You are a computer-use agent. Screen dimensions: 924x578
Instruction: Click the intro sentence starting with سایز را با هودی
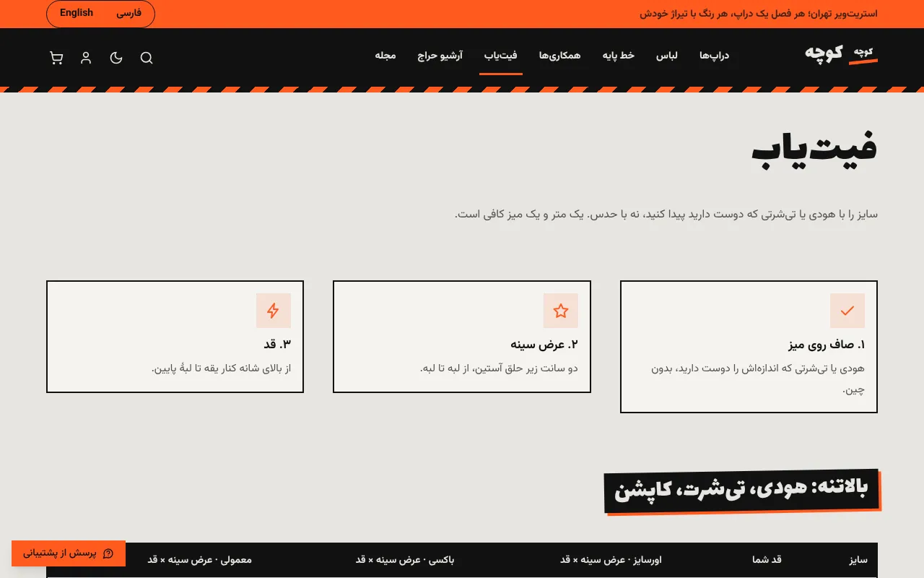[666, 215]
